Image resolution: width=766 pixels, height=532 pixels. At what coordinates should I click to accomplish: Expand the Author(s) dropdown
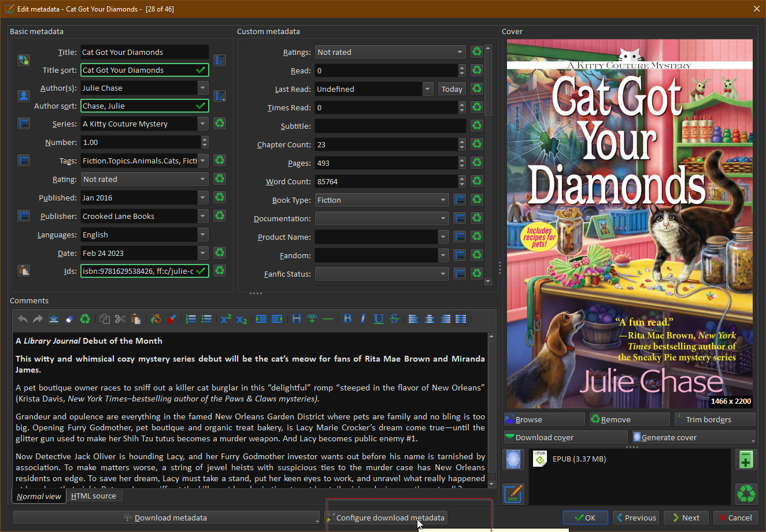(x=203, y=88)
